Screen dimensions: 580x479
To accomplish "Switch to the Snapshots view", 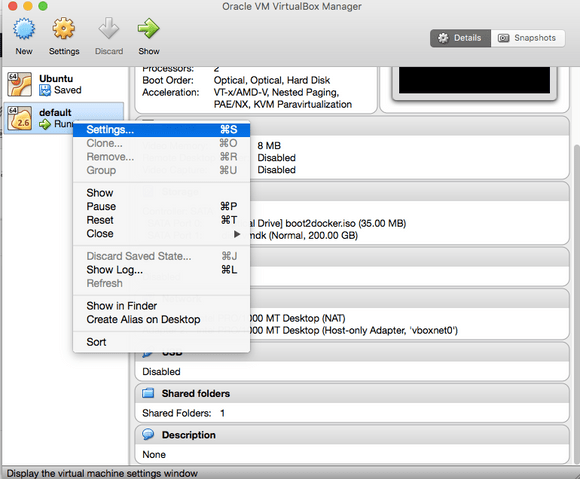I will 528,38.
